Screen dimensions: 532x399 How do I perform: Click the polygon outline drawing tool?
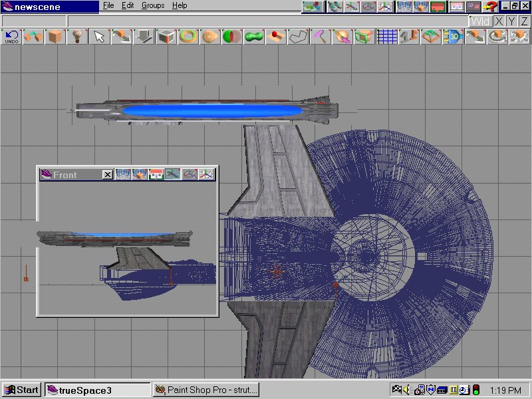[x=298, y=37]
